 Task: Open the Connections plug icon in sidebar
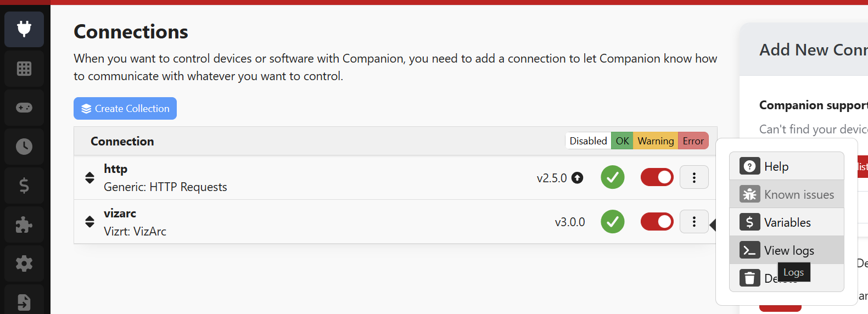(x=24, y=29)
